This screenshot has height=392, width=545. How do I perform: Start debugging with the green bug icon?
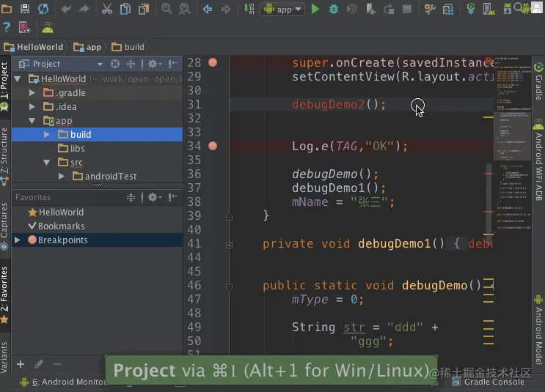coord(334,9)
